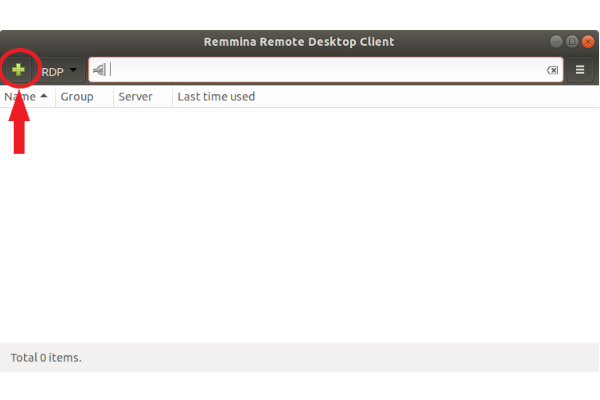Open the RDP protocol selector

(58, 71)
